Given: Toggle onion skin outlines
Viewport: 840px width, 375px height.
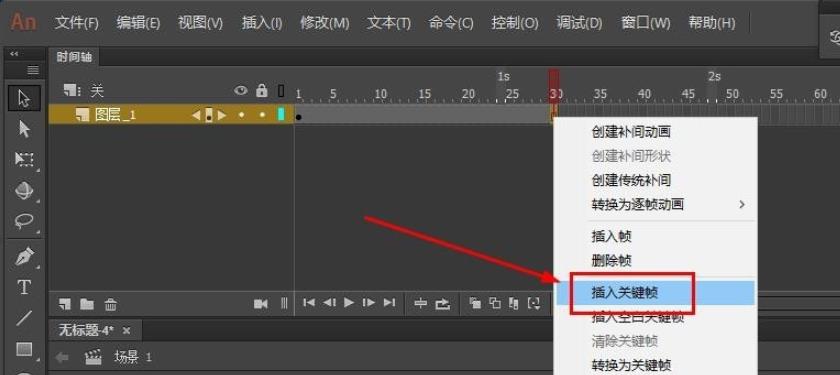Looking at the screenshot, I should (494, 303).
